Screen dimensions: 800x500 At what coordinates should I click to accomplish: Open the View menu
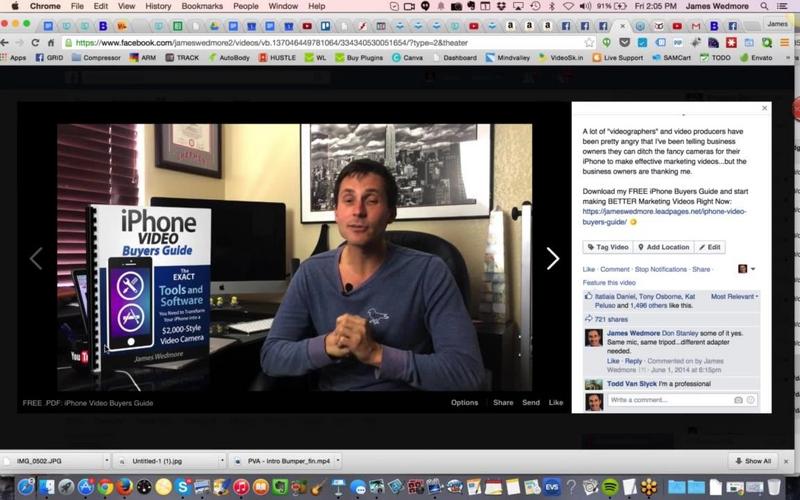[127, 6]
